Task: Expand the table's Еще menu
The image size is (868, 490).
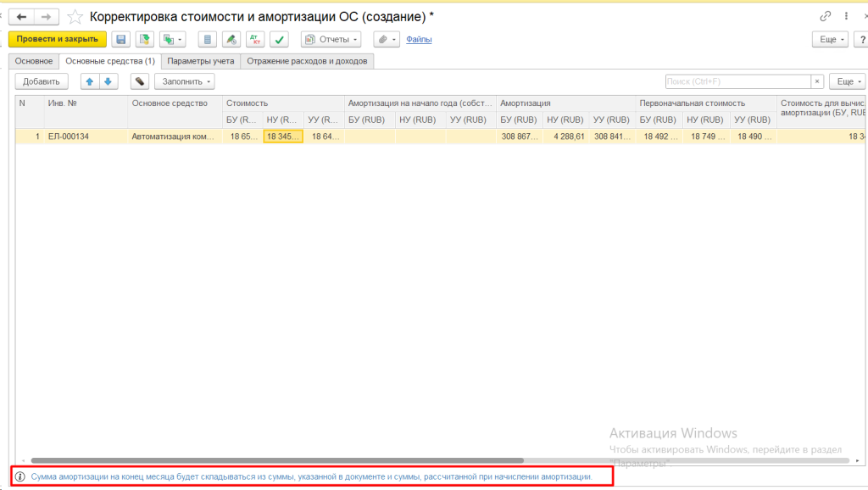Action: [x=845, y=81]
